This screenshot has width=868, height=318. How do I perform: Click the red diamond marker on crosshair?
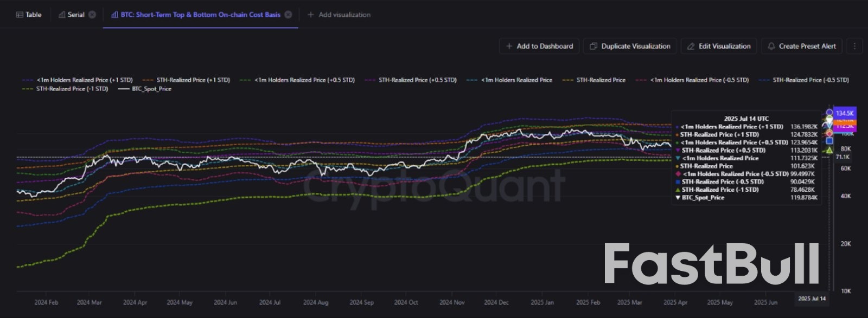pos(829,133)
